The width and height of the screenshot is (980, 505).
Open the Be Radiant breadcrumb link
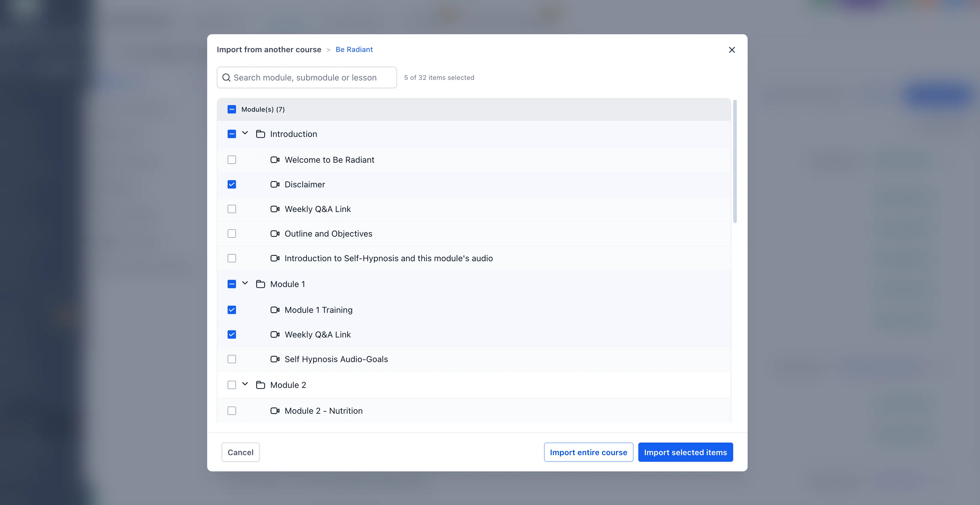click(x=354, y=50)
